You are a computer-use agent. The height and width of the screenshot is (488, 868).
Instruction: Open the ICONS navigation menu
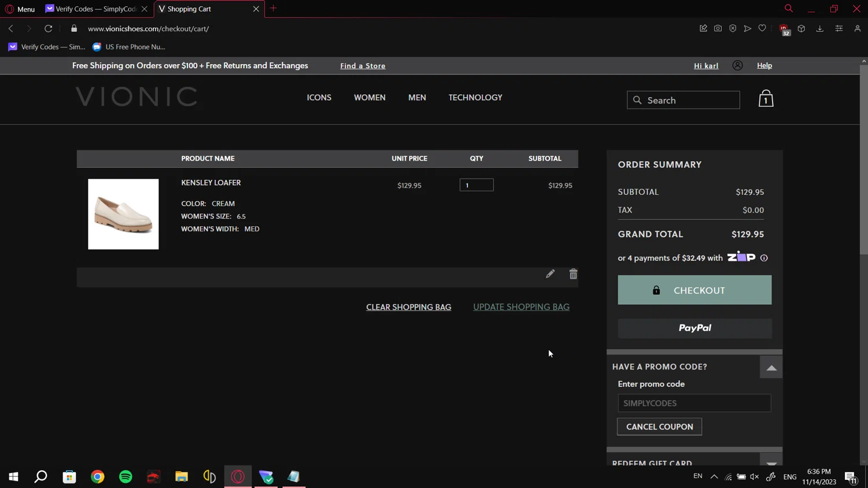pos(319,97)
